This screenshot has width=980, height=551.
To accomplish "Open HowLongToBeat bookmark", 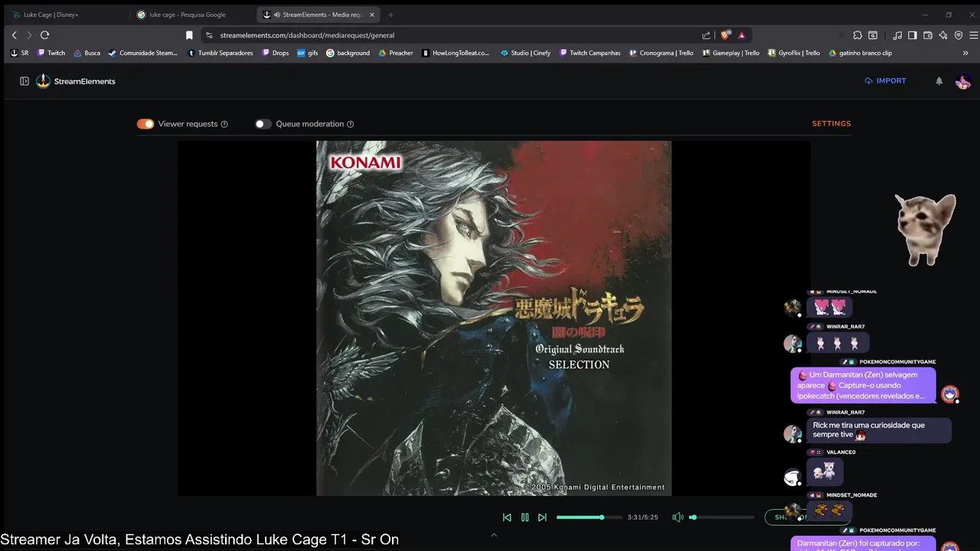I will click(x=456, y=53).
